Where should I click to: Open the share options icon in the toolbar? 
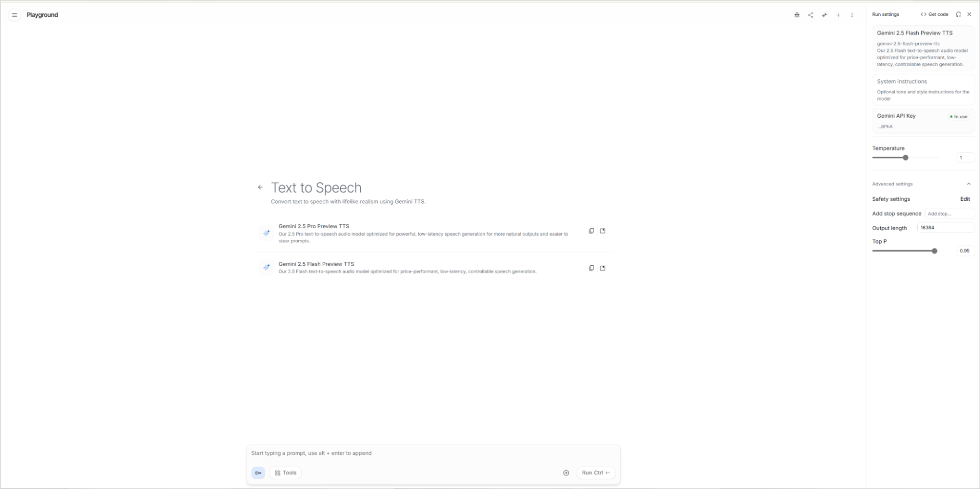coord(810,15)
